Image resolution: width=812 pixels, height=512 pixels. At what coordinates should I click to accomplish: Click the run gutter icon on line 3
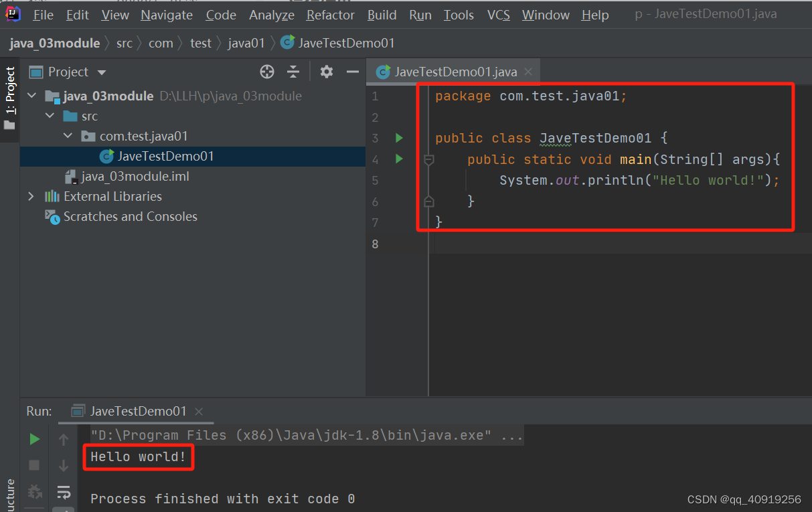click(399, 138)
